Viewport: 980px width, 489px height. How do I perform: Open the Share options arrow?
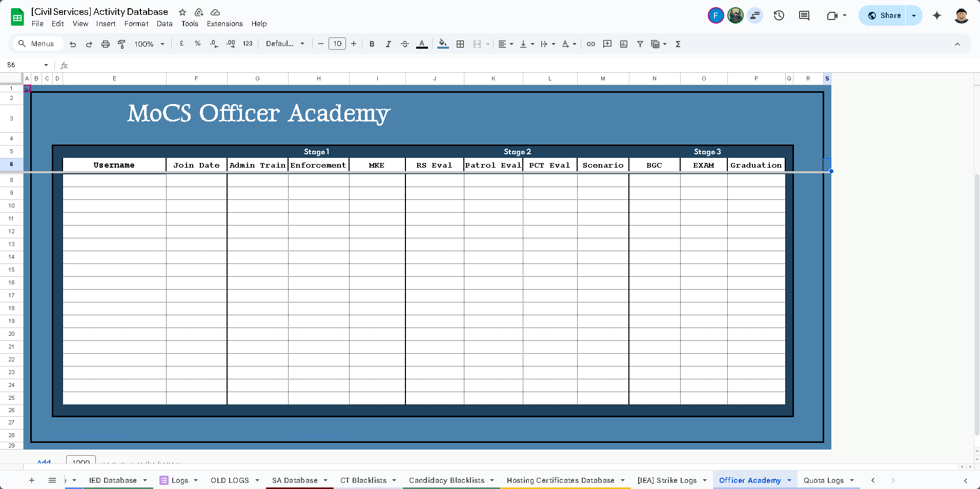(x=914, y=15)
